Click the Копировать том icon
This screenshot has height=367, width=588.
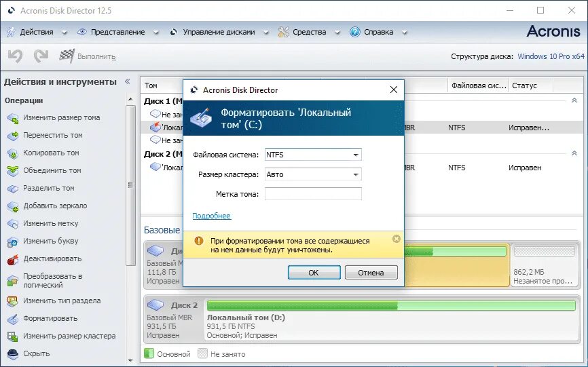(x=13, y=153)
